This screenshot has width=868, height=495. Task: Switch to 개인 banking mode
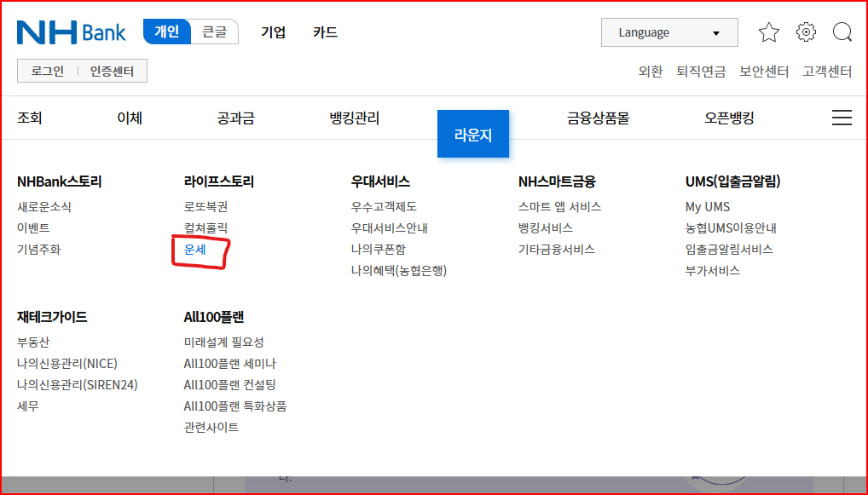pos(166,32)
